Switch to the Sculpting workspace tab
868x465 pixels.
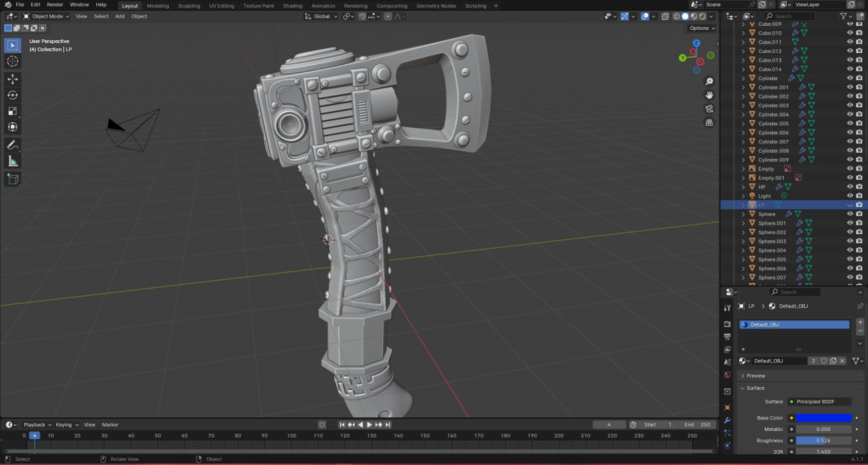tap(189, 5)
